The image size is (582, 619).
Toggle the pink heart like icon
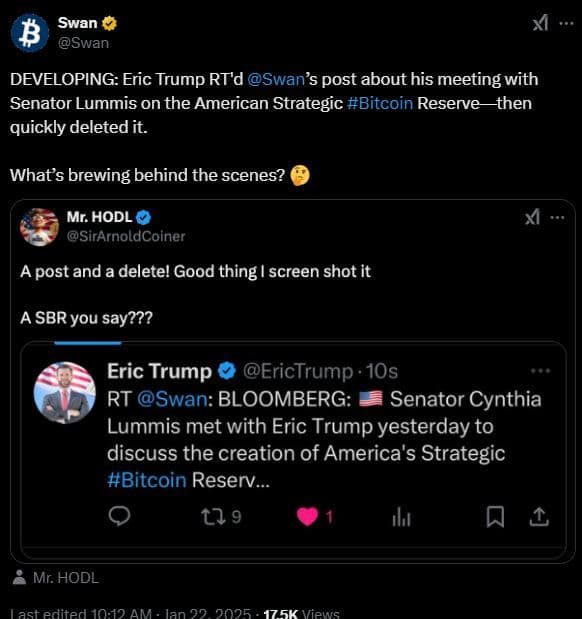coord(308,516)
